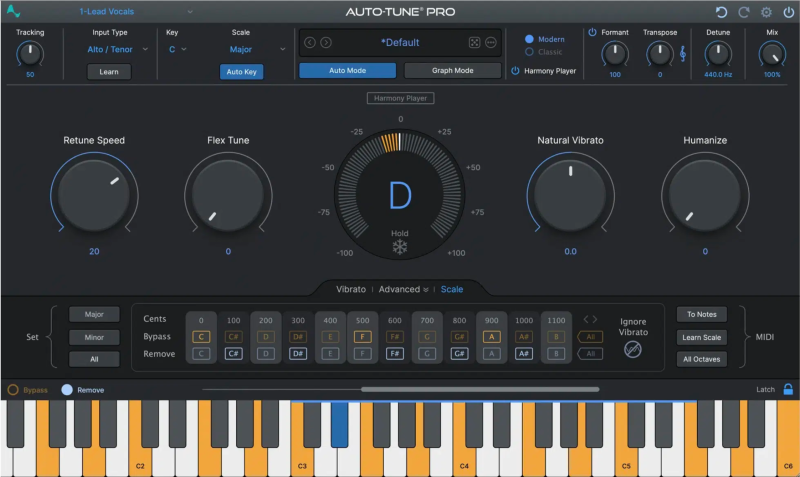Click the All Octaves button
The height and width of the screenshot is (477, 800).
[x=702, y=359]
